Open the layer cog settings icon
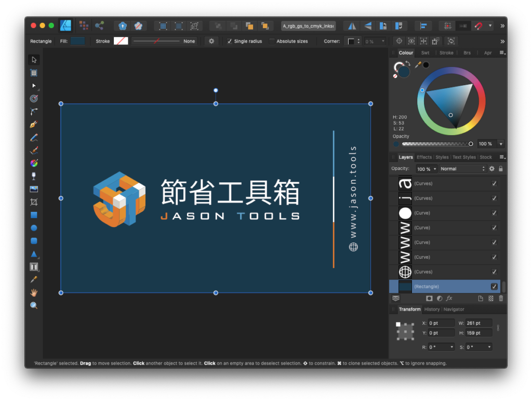 tap(491, 169)
